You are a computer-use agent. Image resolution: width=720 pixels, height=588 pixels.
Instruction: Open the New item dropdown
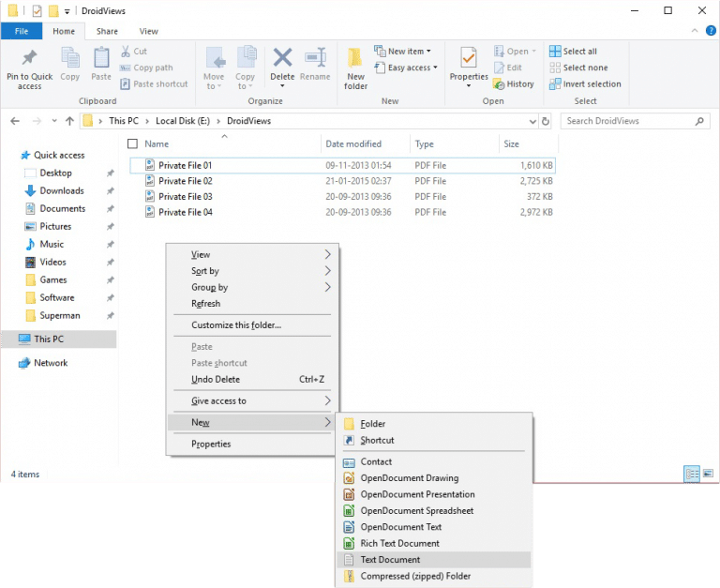coord(403,51)
